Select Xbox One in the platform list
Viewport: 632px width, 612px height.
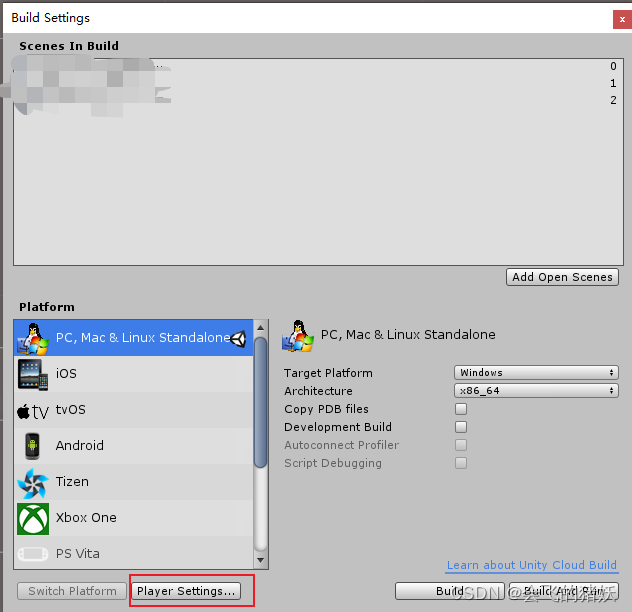coord(133,518)
